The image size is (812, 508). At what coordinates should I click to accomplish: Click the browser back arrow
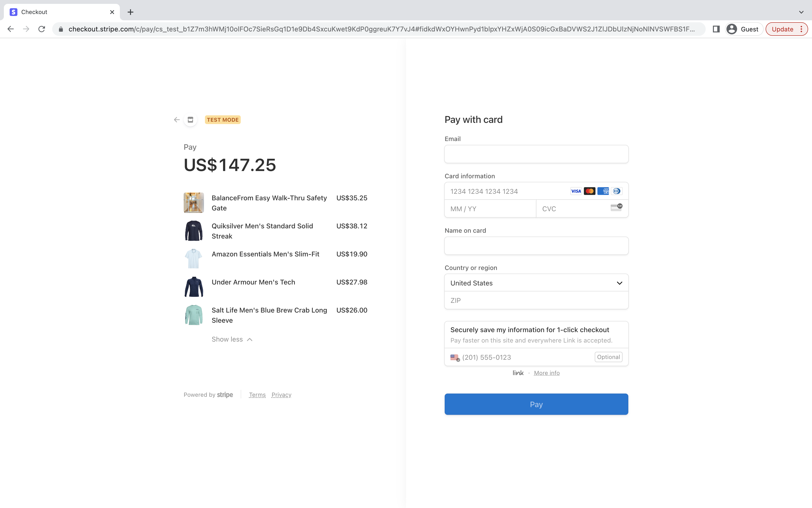[x=10, y=29]
